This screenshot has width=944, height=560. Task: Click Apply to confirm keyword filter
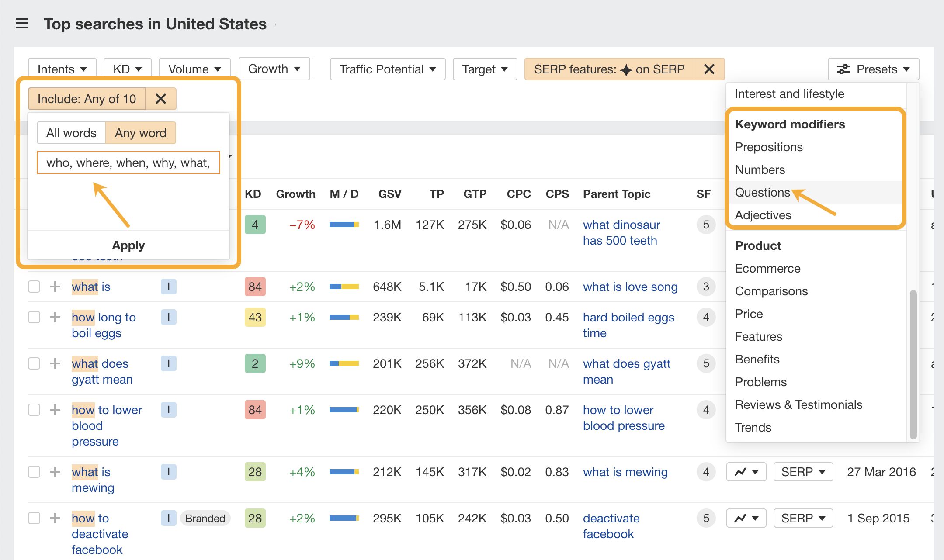[128, 245]
